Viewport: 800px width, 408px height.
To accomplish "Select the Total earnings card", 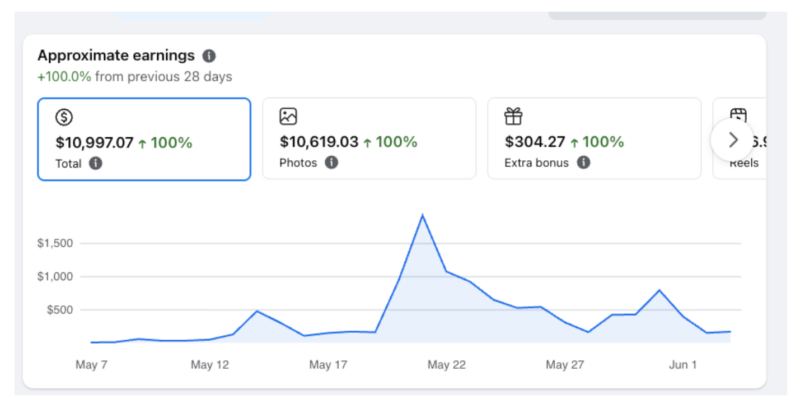I will pos(144,139).
